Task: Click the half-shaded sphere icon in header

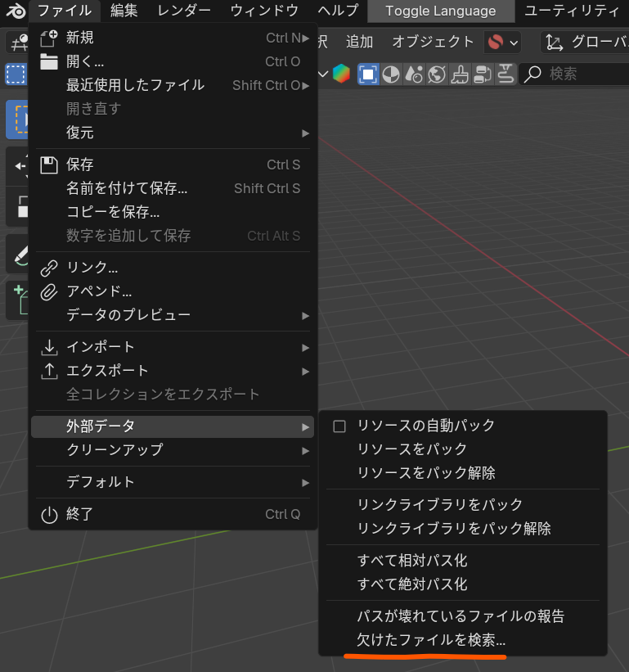Action: 391,74
